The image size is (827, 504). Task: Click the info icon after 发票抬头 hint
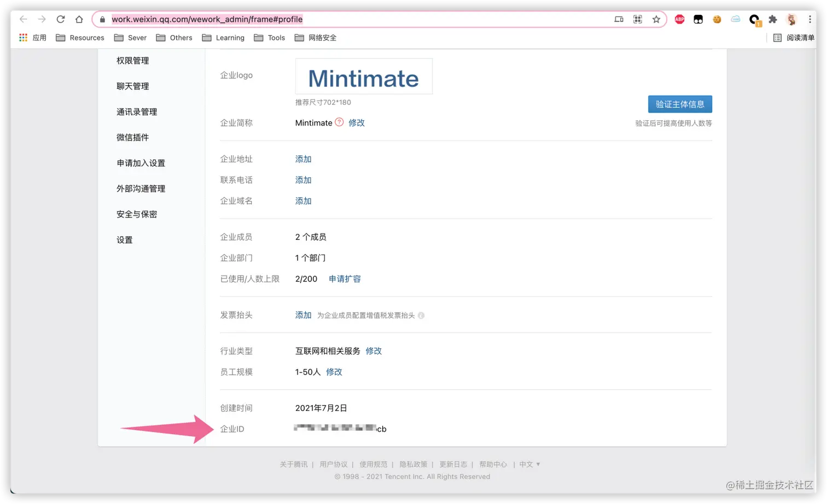[x=421, y=315]
